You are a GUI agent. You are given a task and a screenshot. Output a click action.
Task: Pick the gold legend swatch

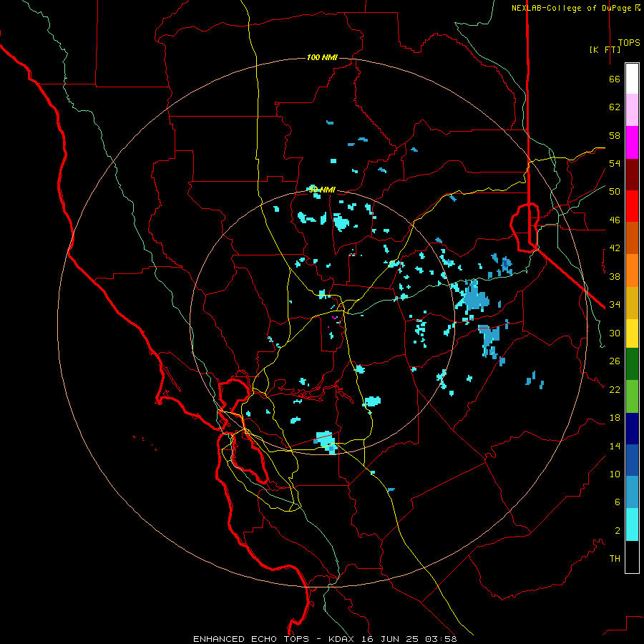click(x=632, y=303)
